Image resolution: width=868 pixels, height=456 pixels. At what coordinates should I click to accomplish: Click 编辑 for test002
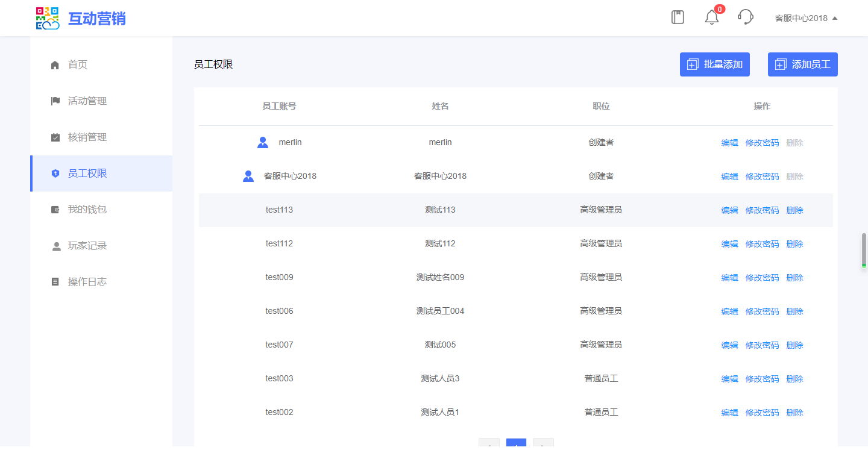[x=730, y=413]
